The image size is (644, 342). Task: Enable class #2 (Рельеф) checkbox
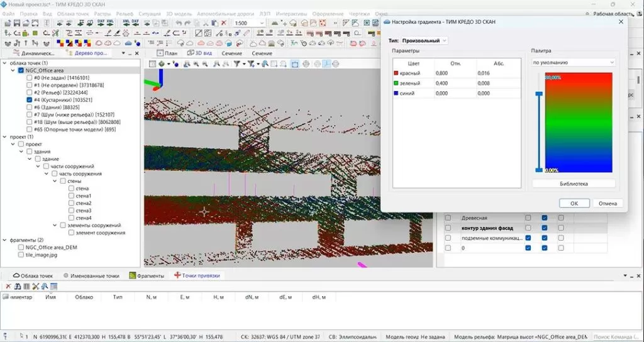(x=29, y=92)
